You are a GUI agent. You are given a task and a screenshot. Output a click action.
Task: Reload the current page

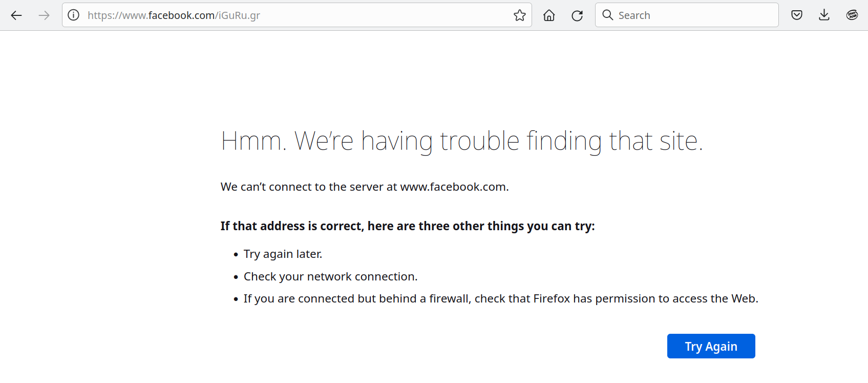click(x=577, y=15)
